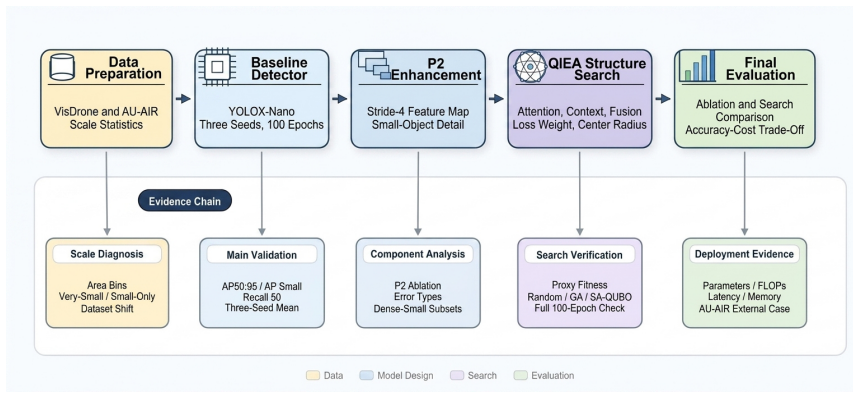Click 'Parameters / FLOPs' text
The image size is (853, 398).
click(x=744, y=286)
